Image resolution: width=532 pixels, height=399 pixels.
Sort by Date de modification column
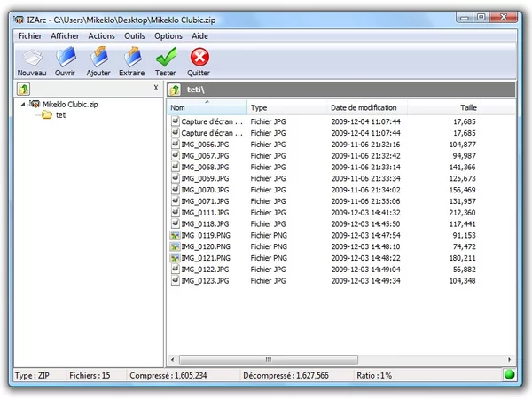coord(367,107)
